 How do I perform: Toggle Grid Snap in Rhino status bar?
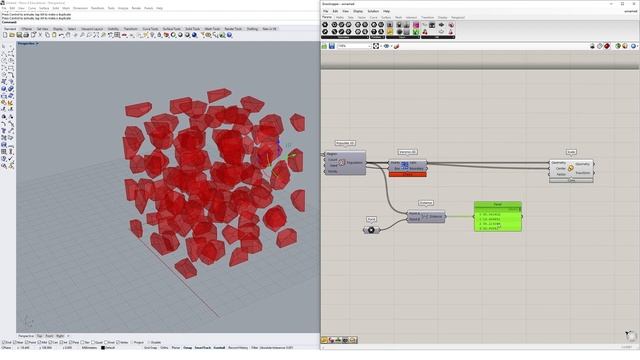(x=150, y=348)
